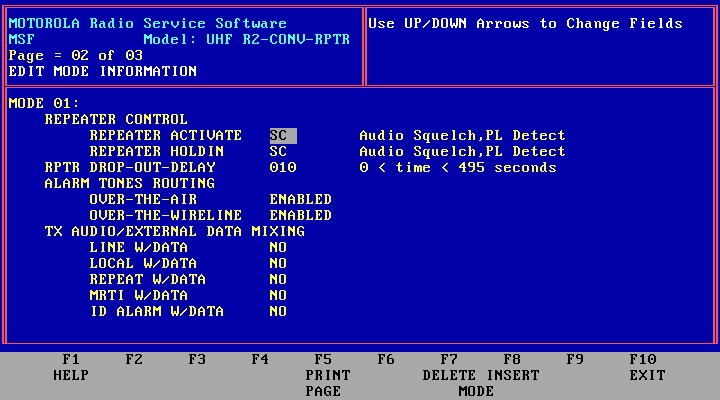Toggle REPEAT W/DATA NO value
The height and width of the screenshot is (400, 720).
coord(278,280)
